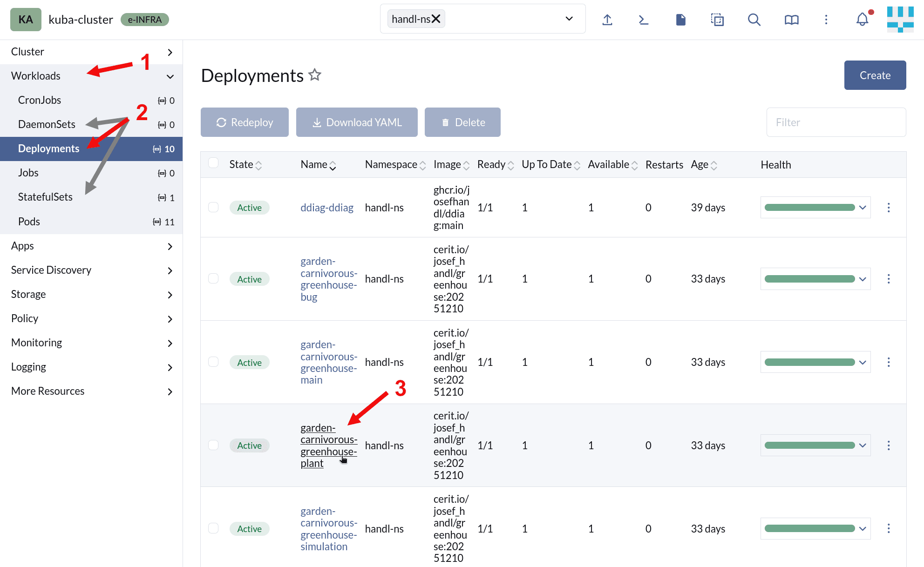Open StatefulSets in the Workloads menu

(x=45, y=197)
